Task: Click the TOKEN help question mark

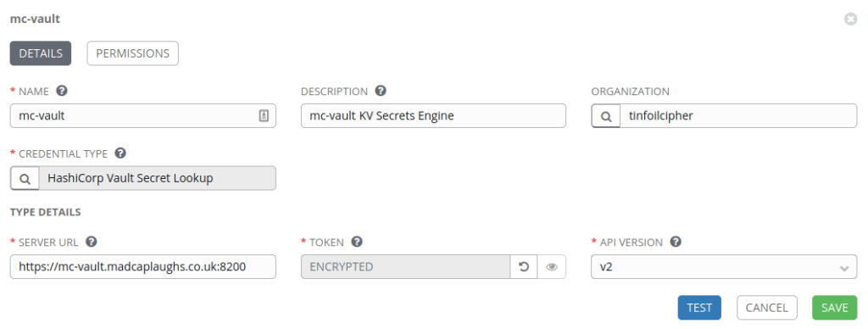Action: [x=357, y=242]
